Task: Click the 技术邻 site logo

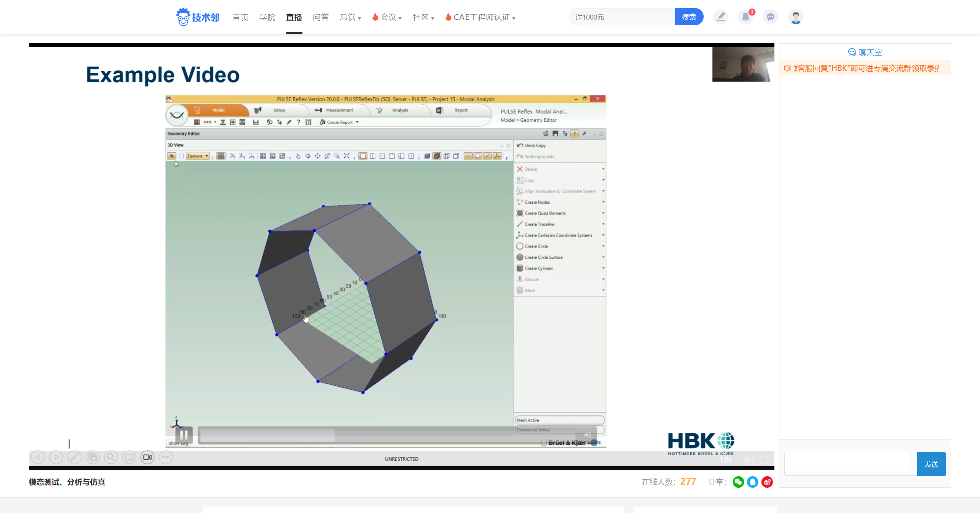Action: [x=198, y=17]
